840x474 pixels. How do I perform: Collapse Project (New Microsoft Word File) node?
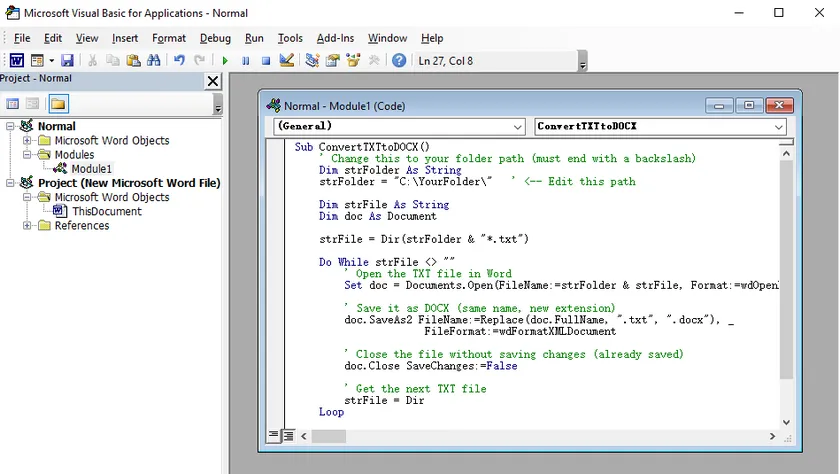[x=10, y=183]
